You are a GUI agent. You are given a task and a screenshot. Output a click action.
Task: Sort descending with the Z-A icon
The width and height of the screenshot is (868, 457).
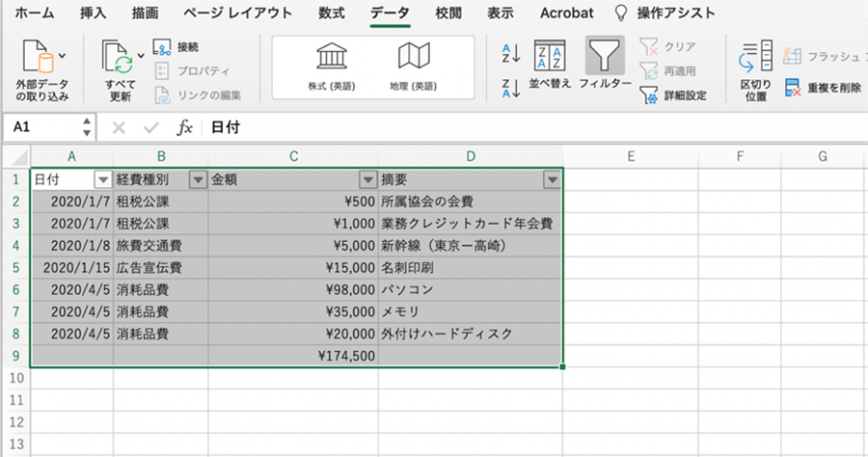point(512,90)
